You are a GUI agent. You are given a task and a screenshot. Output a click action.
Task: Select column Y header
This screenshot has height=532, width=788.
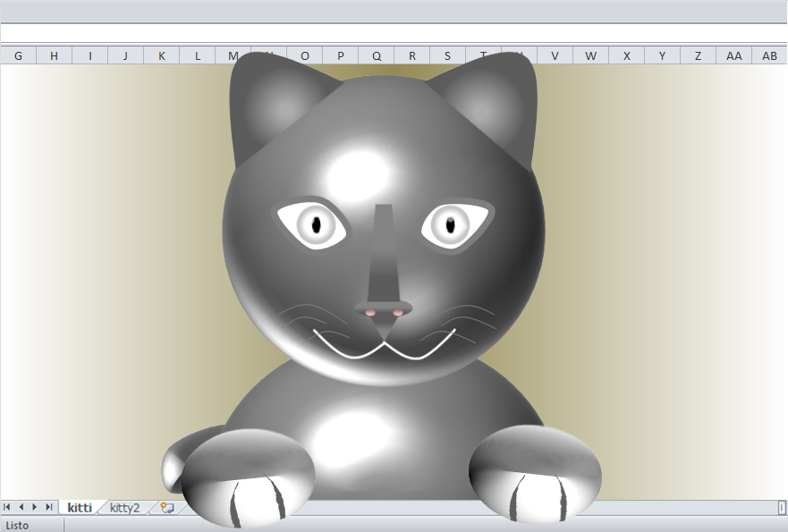pyautogui.click(x=663, y=55)
